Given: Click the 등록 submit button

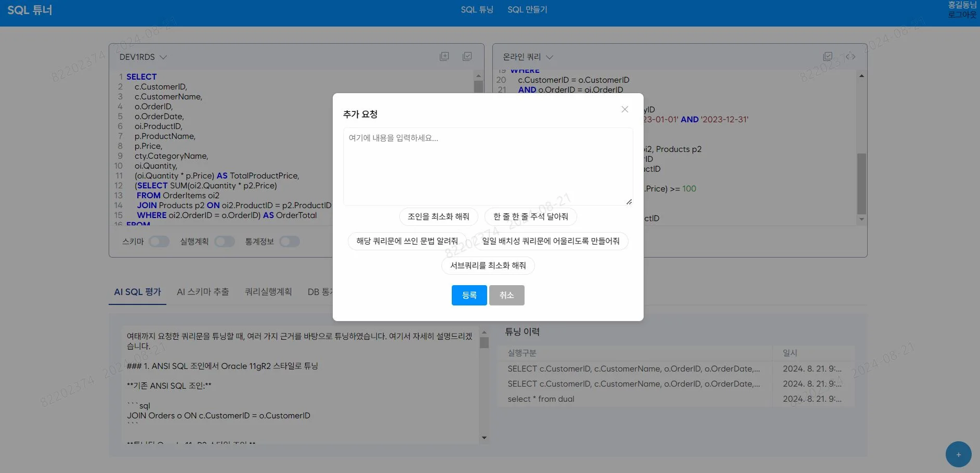Looking at the screenshot, I should pyautogui.click(x=468, y=295).
